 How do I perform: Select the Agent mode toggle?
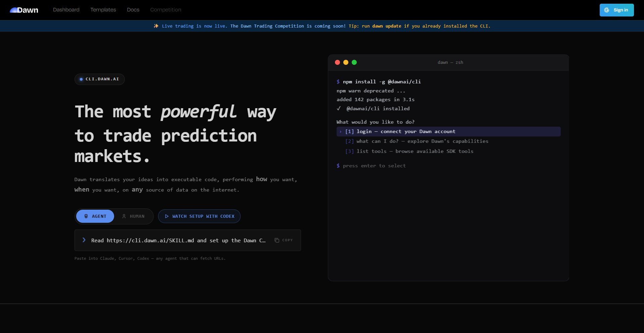tap(95, 216)
